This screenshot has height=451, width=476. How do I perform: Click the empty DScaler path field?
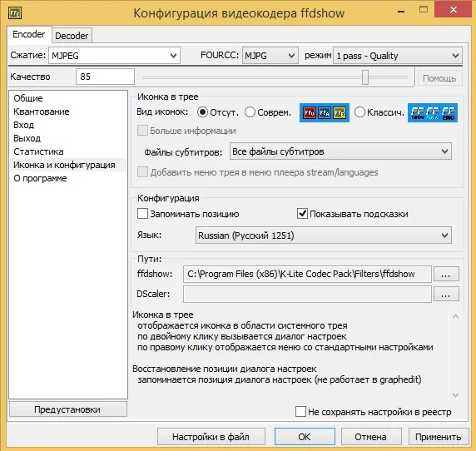[307, 294]
